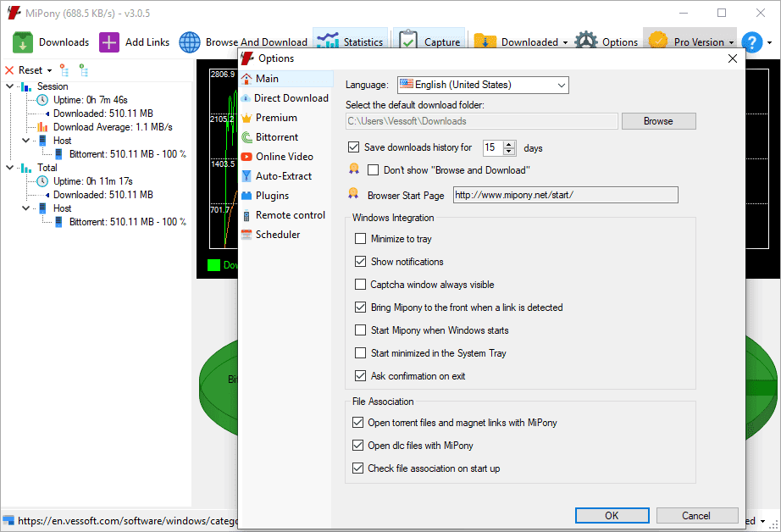Open the Downloaded dropdown arrow
The height and width of the screenshot is (532, 781).
[x=565, y=43]
